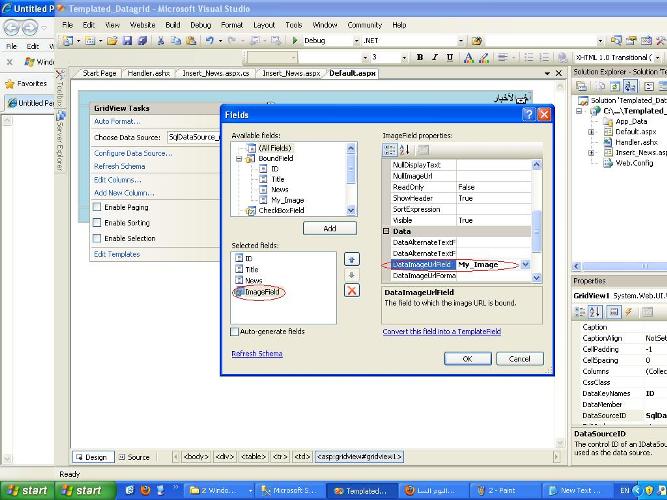The height and width of the screenshot is (500, 667).
Task: Click the Save disk icon in toolbar
Action: click(x=127, y=41)
